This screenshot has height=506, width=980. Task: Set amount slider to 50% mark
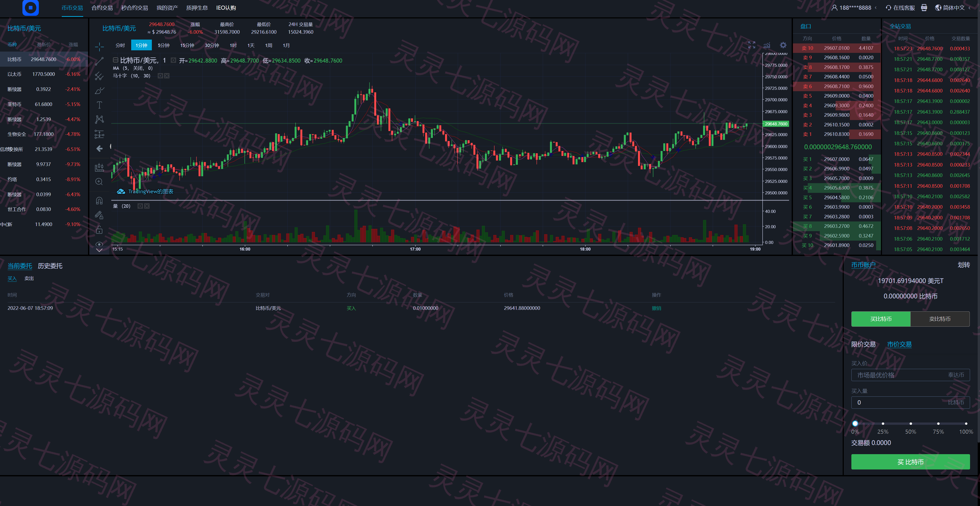tap(910, 423)
